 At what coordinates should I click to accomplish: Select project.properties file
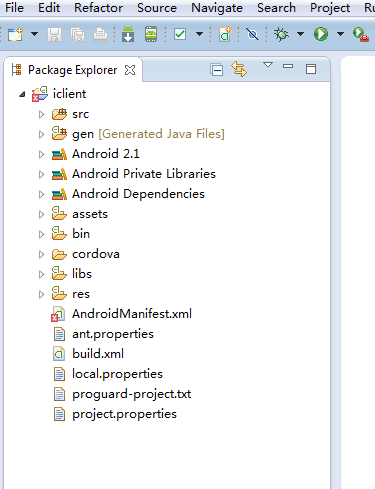click(x=125, y=414)
